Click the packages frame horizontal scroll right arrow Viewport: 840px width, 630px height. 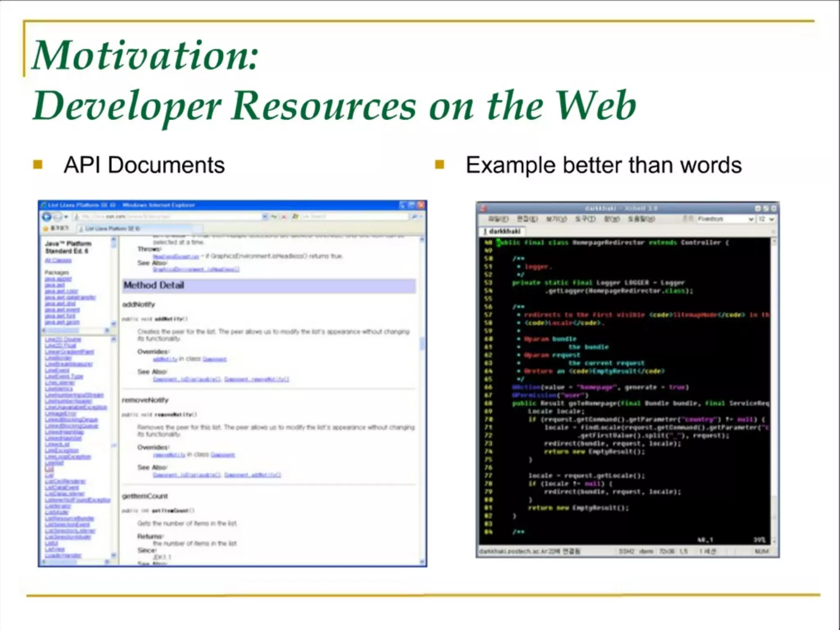(107, 331)
